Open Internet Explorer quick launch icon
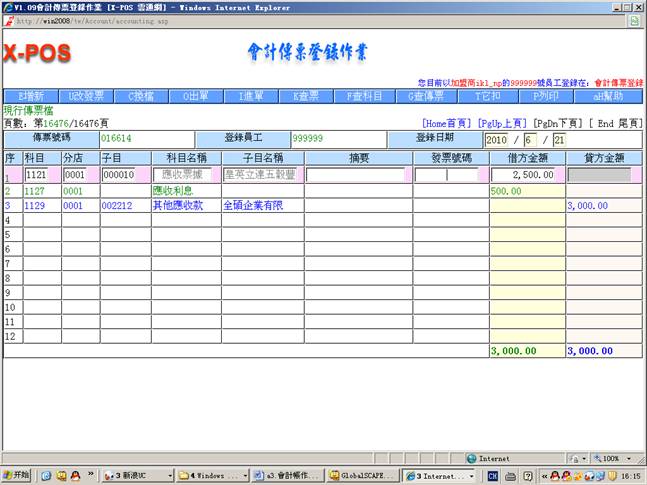 tap(45, 475)
